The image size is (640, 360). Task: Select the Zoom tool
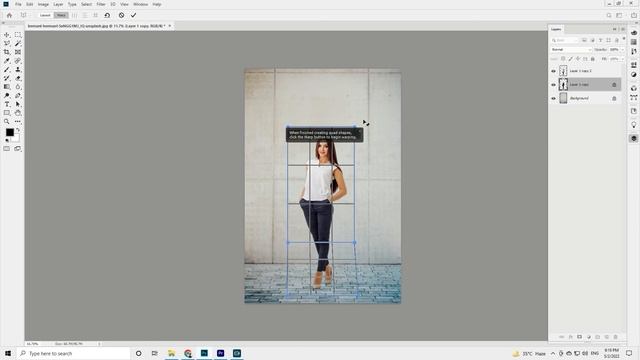coord(7,122)
